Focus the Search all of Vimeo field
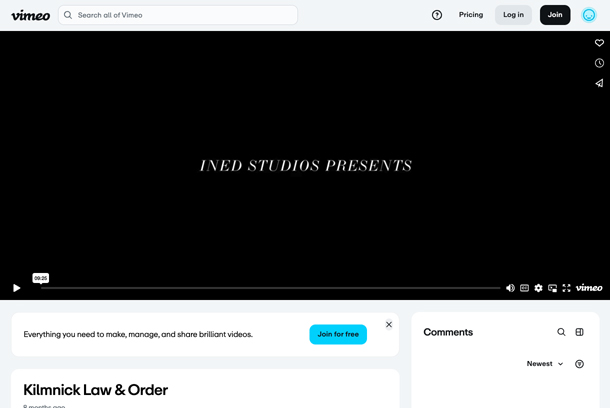 pyautogui.click(x=178, y=15)
